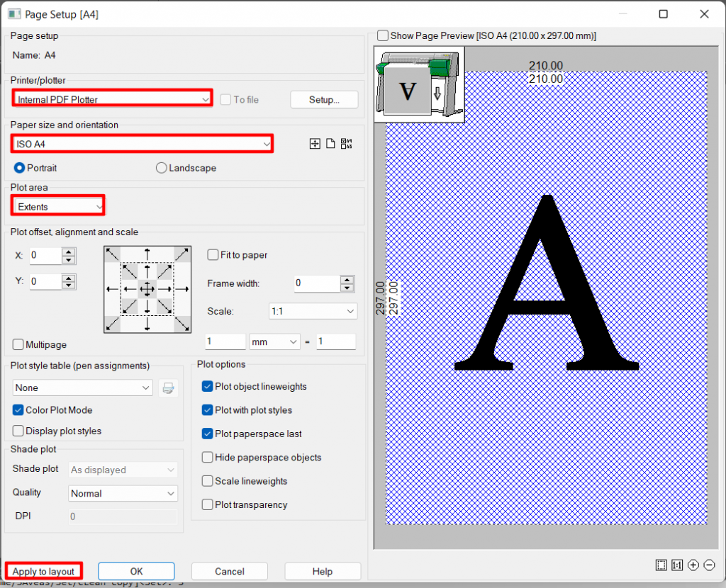This screenshot has height=588, width=726.
Task: Click the dashed-frame fit preview icon
Action: (661, 565)
